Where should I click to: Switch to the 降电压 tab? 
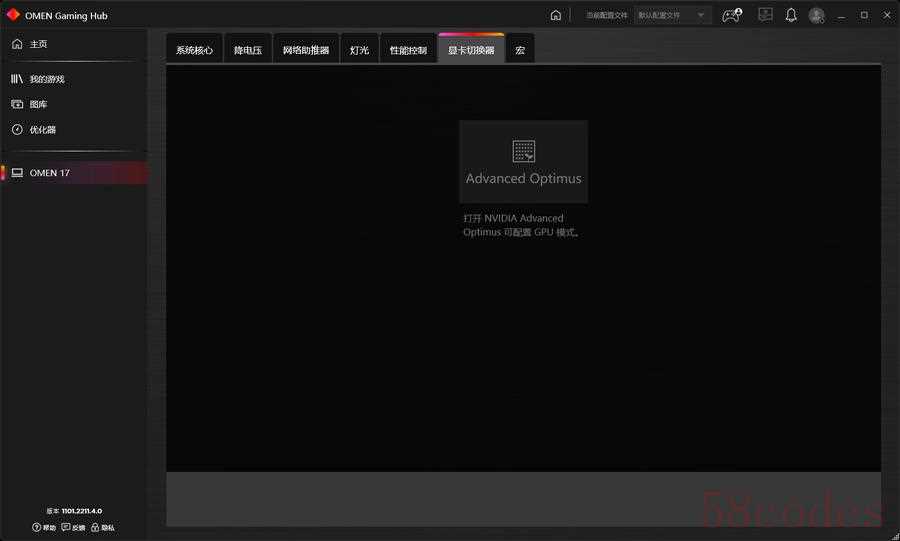point(248,50)
